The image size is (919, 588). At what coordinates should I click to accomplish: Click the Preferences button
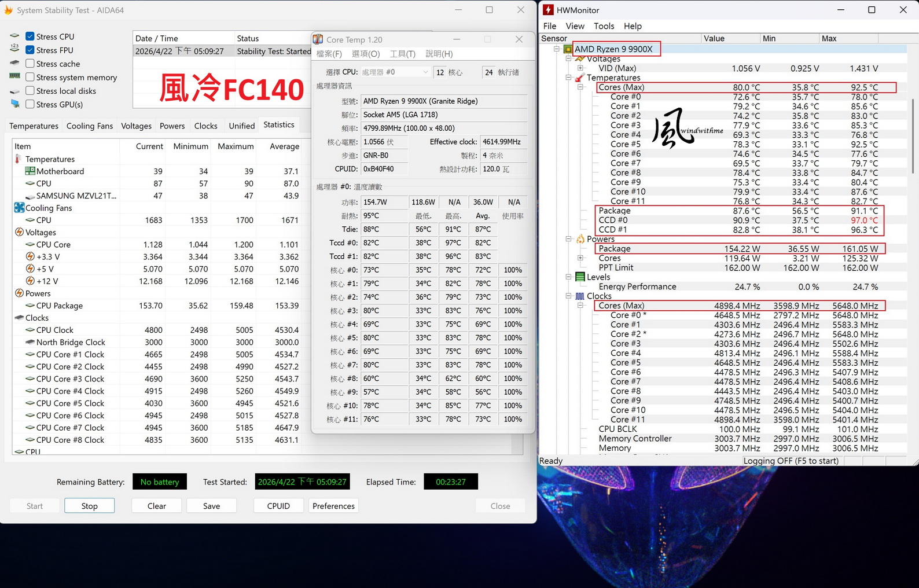[333, 506]
